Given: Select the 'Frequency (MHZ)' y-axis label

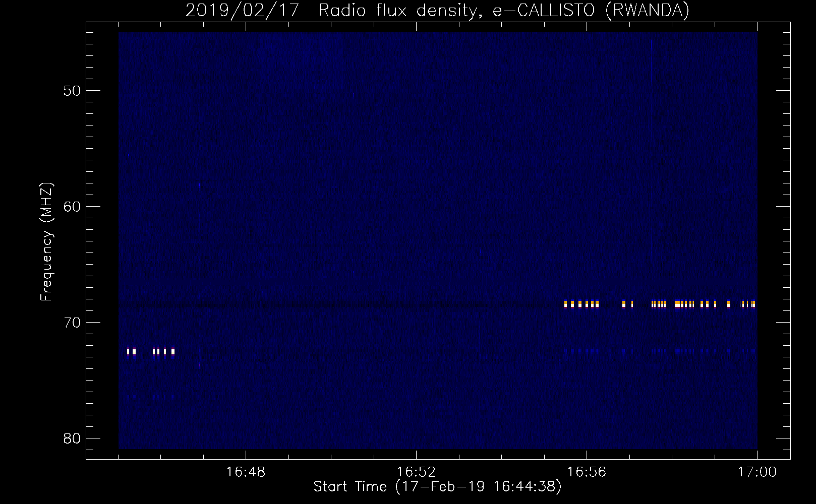Looking at the screenshot, I should 46,242.
